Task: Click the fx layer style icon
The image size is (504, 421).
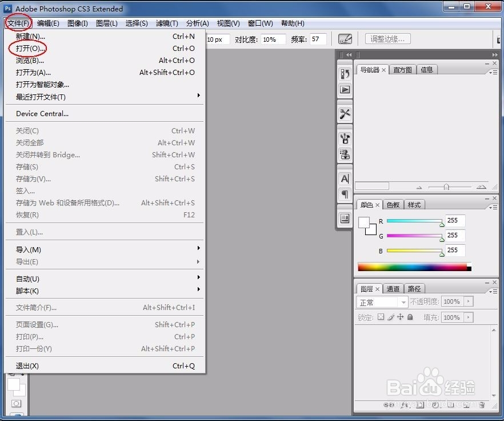Action: (405, 404)
